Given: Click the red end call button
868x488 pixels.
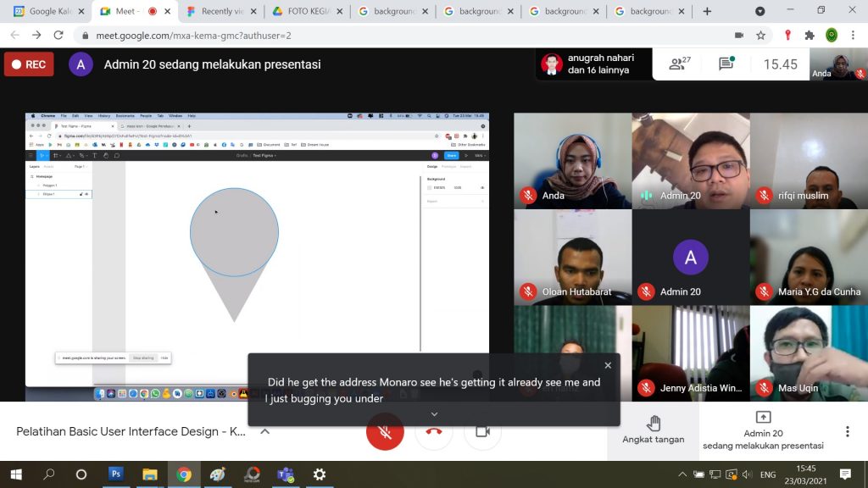Looking at the screenshot, I should click(x=434, y=431).
